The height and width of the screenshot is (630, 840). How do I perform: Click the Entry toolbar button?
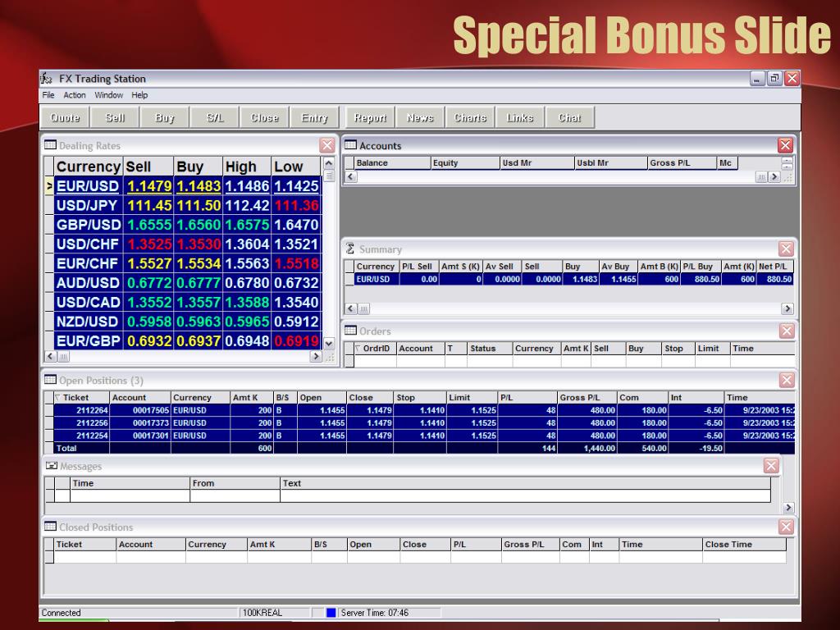click(x=314, y=117)
